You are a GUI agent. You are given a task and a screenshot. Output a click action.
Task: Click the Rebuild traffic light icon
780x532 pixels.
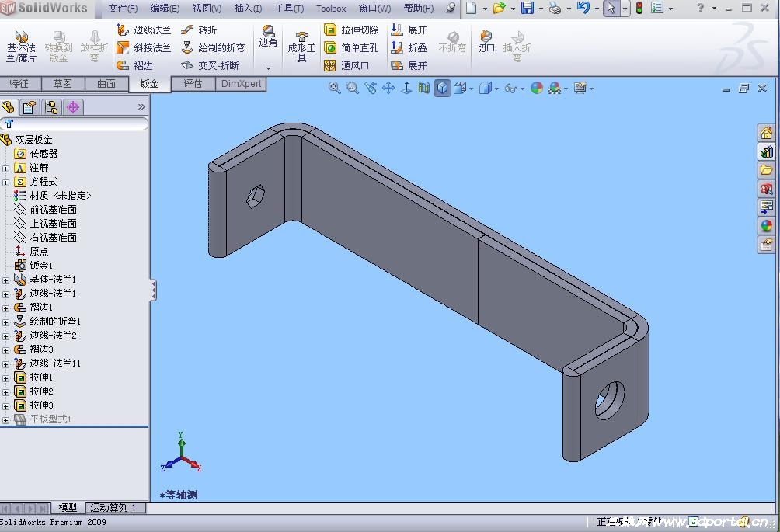(639, 8)
